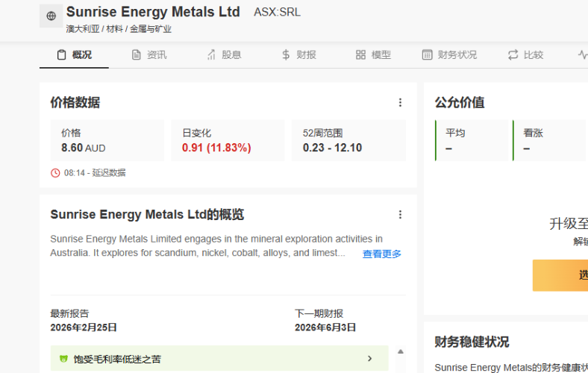588x373 pixels.
Task: Open the 股息 tab
Action: [223, 54]
